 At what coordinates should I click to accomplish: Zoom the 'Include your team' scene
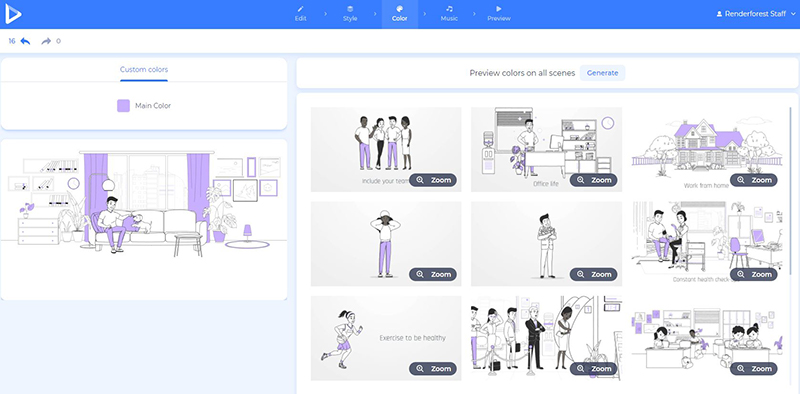pyautogui.click(x=433, y=180)
